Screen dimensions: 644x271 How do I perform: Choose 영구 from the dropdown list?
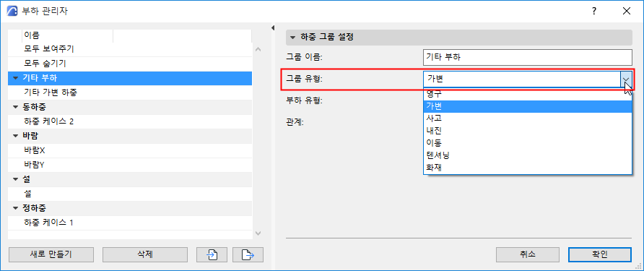(527, 94)
